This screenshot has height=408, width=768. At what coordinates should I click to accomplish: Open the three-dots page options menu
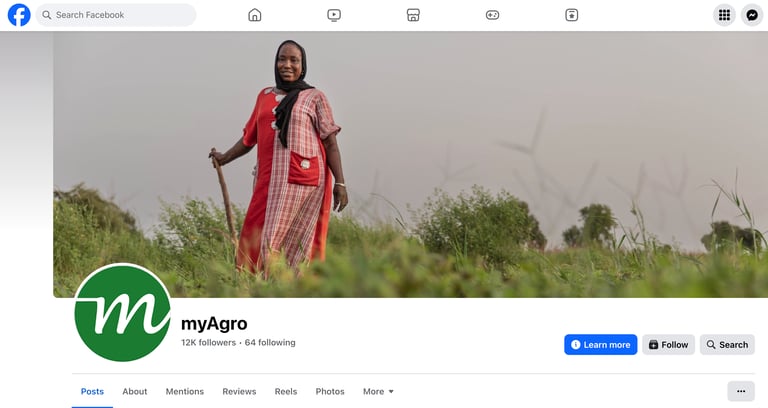pyautogui.click(x=741, y=391)
